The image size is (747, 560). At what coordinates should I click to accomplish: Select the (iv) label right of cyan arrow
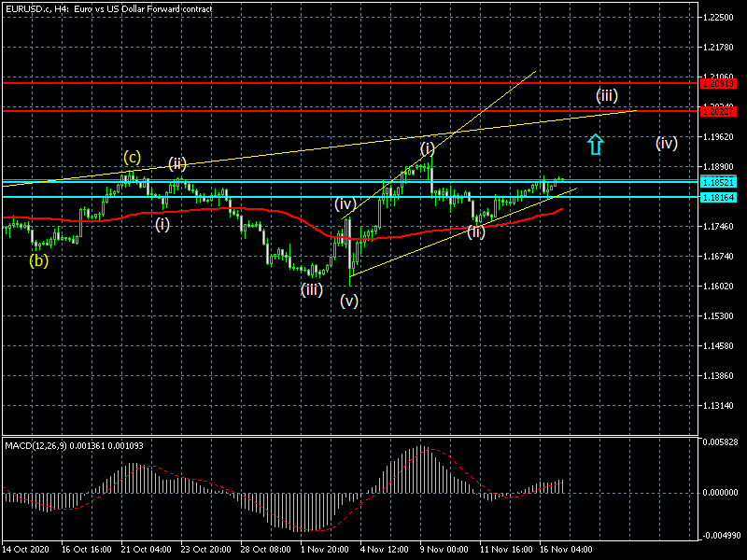pyautogui.click(x=666, y=143)
